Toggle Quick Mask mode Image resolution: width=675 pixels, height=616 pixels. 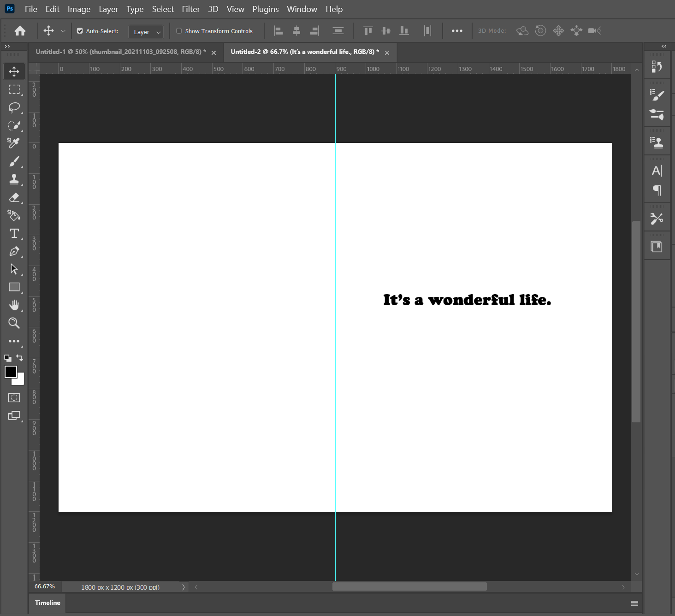(14, 397)
